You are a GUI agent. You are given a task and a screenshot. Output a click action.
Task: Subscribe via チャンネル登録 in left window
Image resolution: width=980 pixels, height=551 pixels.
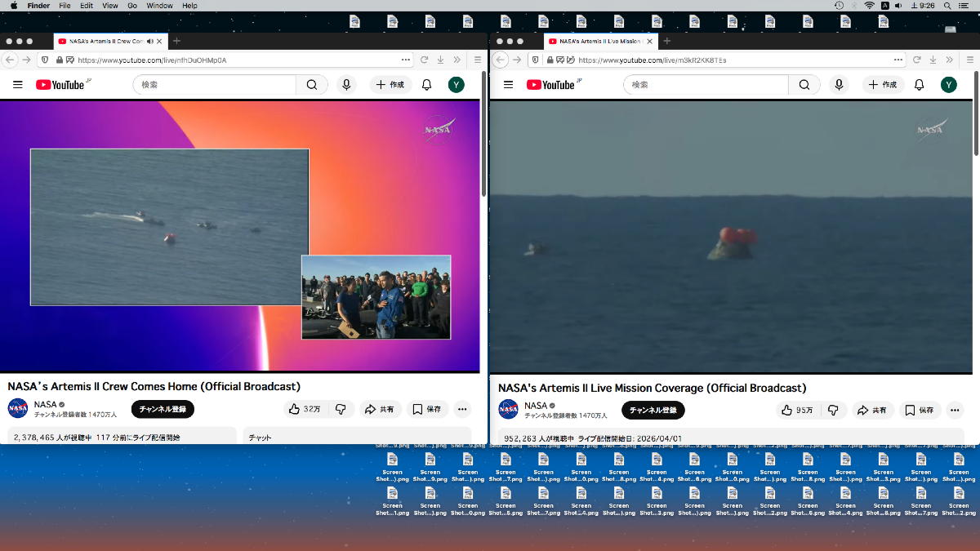click(163, 409)
